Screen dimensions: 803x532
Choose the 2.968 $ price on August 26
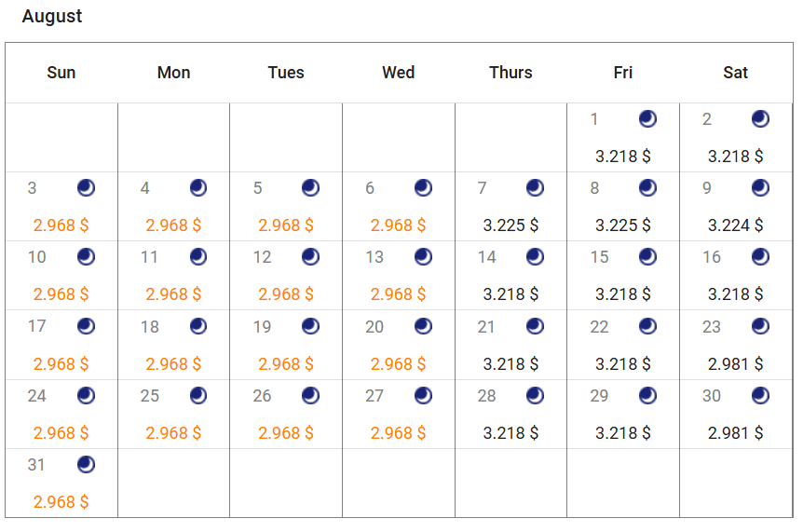click(286, 433)
